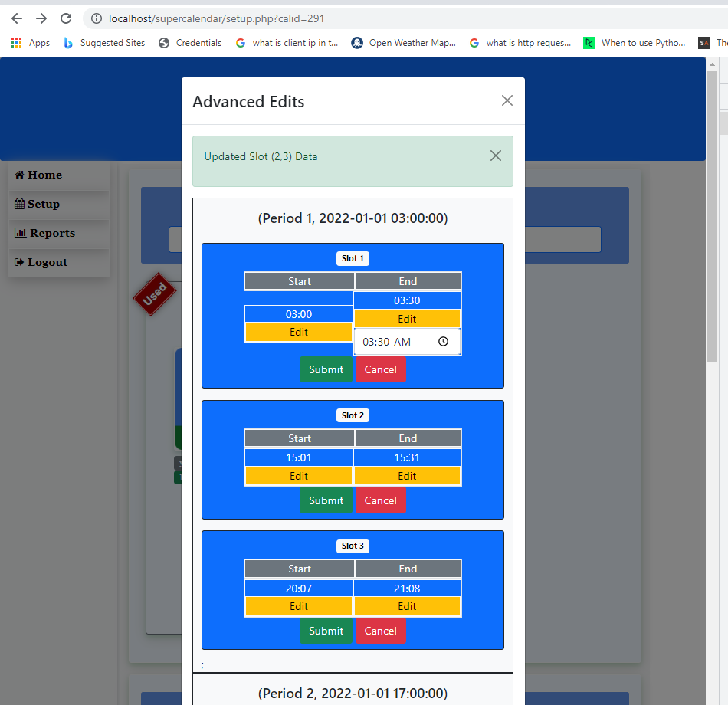Open the site information icon in address bar

point(96,18)
